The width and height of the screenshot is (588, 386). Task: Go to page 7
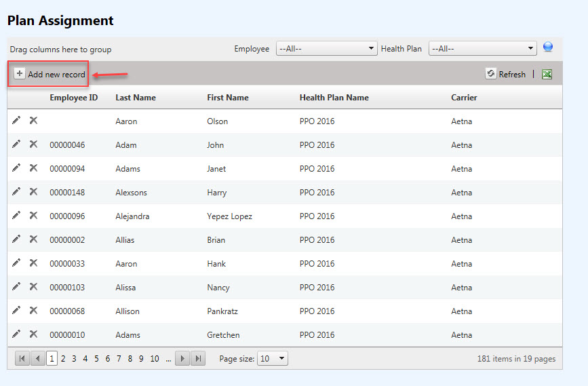(x=119, y=359)
